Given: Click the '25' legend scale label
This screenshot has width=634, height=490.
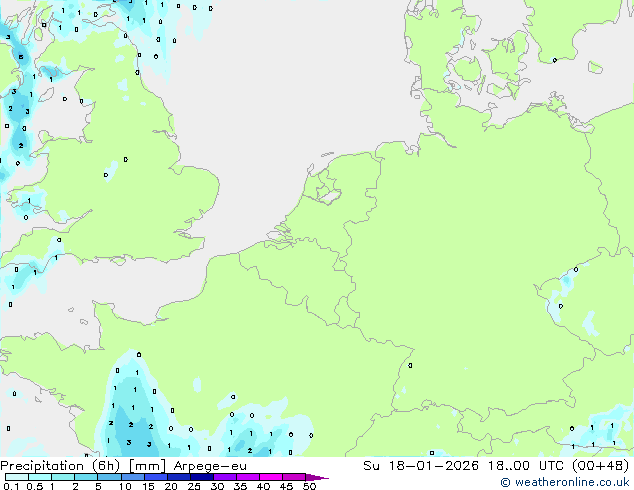Looking at the screenshot, I should coord(194,486).
